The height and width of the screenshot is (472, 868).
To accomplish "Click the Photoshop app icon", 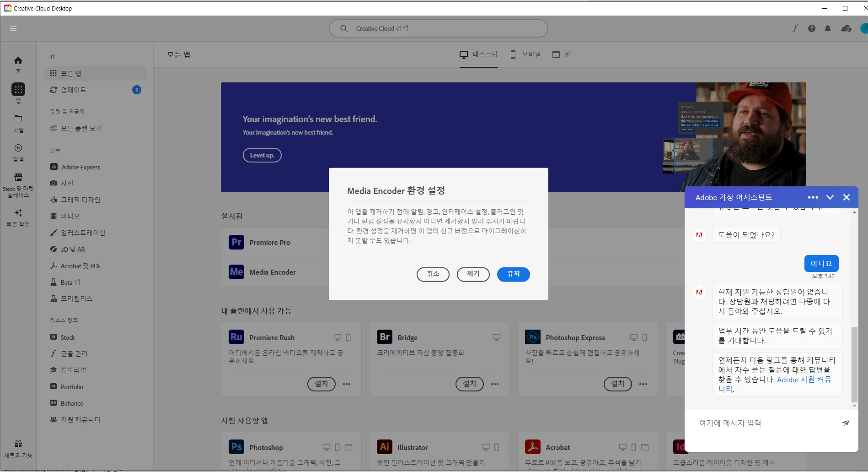I will coord(236,447).
